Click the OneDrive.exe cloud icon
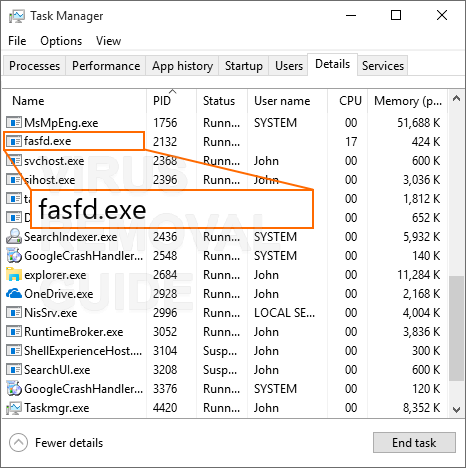Image resolution: width=466 pixels, height=468 pixels. point(14,294)
